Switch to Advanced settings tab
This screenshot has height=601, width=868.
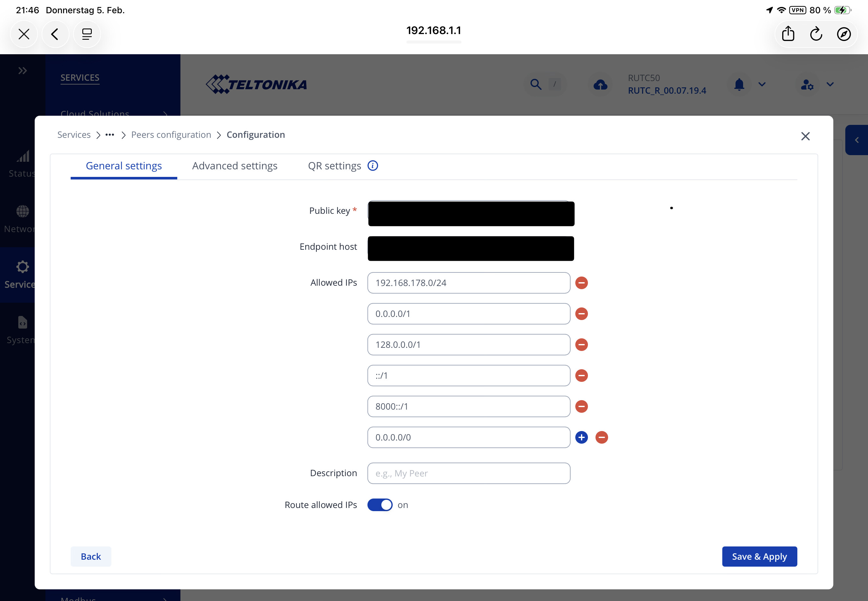click(x=235, y=166)
